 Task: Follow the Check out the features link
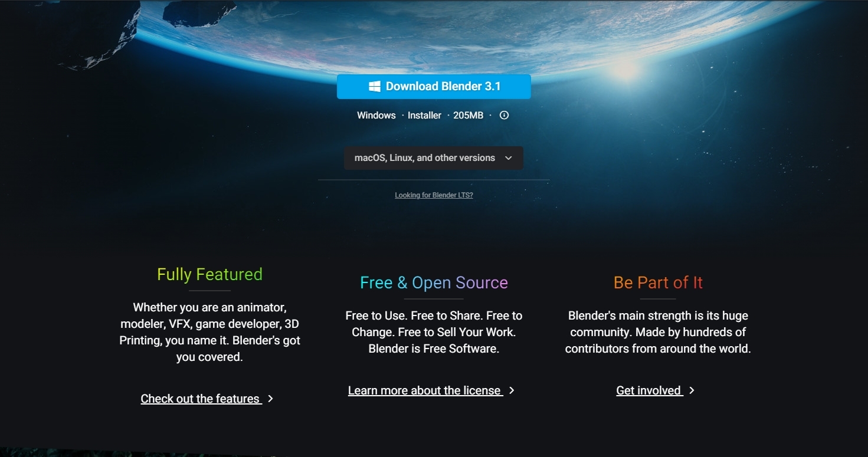click(x=201, y=399)
